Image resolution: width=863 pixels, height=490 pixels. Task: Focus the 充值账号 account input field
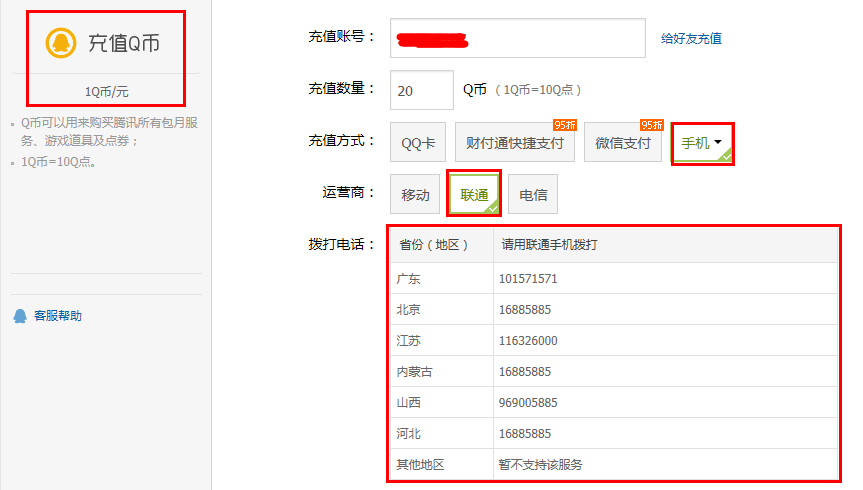coord(518,38)
